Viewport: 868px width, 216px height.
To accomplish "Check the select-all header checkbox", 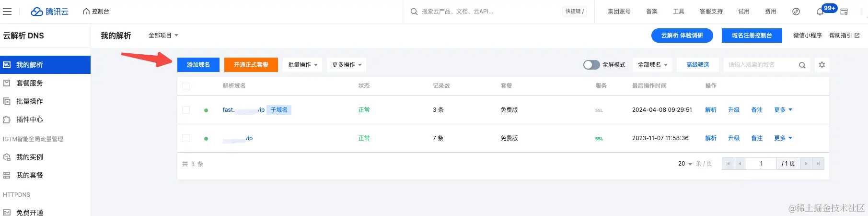I will coord(186,86).
